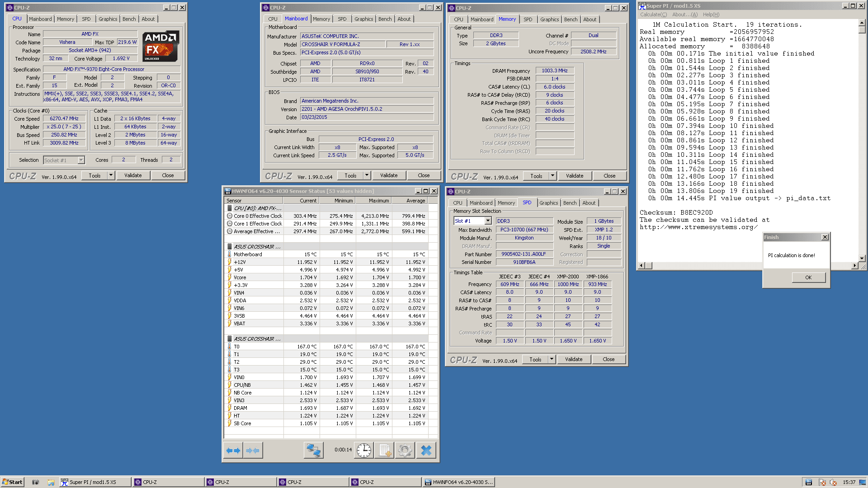868x488 pixels.
Task: Click the CPU section icon in HWiNFO list
Action: pos(230,208)
